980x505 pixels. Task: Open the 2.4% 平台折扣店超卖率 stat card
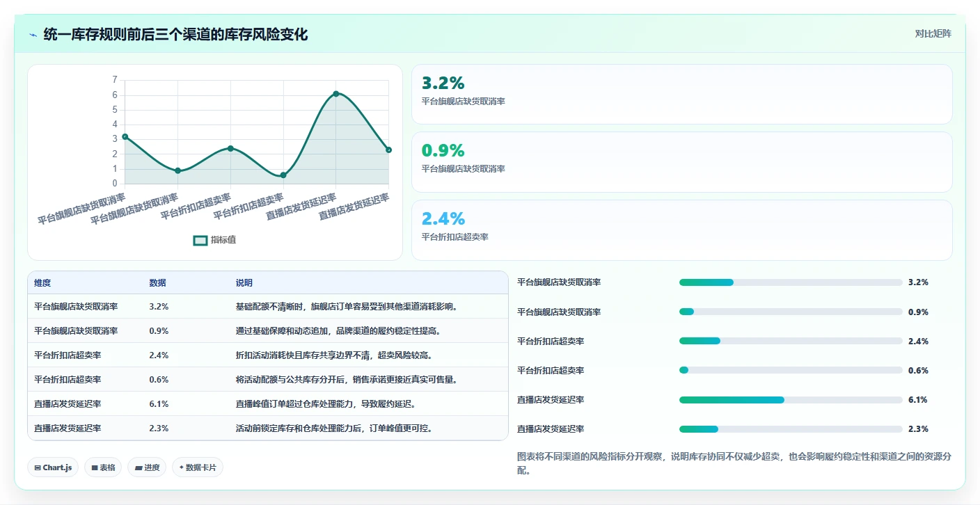(x=681, y=230)
